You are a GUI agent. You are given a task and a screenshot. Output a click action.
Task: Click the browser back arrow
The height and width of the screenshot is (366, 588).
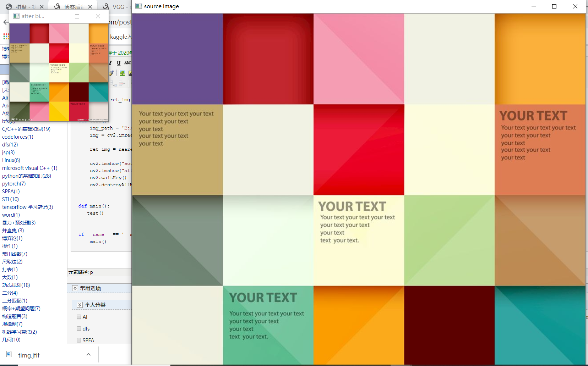point(6,22)
